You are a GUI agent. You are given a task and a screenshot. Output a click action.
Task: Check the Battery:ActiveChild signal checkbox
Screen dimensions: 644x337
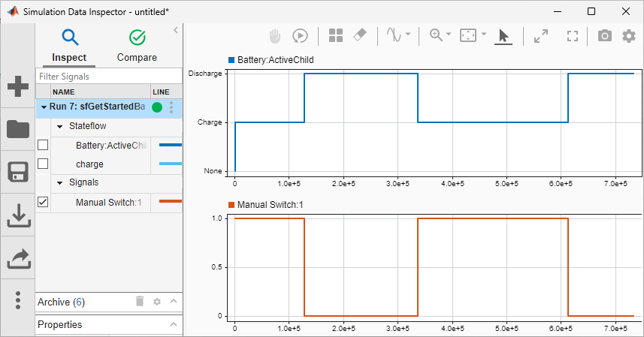pyautogui.click(x=43, y=145)
